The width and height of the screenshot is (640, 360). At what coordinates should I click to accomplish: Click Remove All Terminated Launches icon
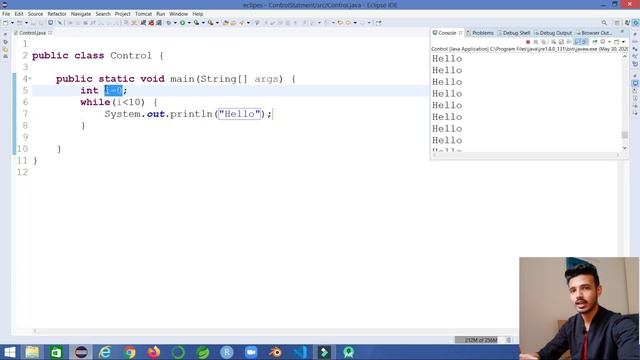coord(544,42)
